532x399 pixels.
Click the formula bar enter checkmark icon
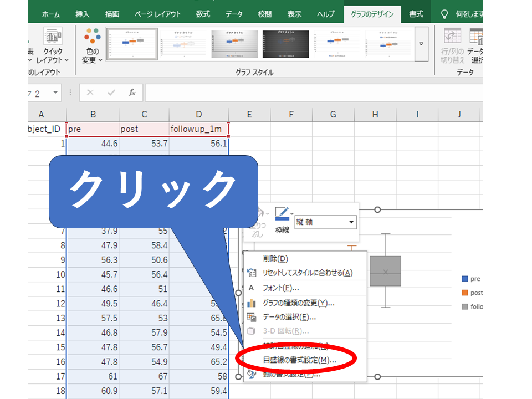click(x=111, y=93)
